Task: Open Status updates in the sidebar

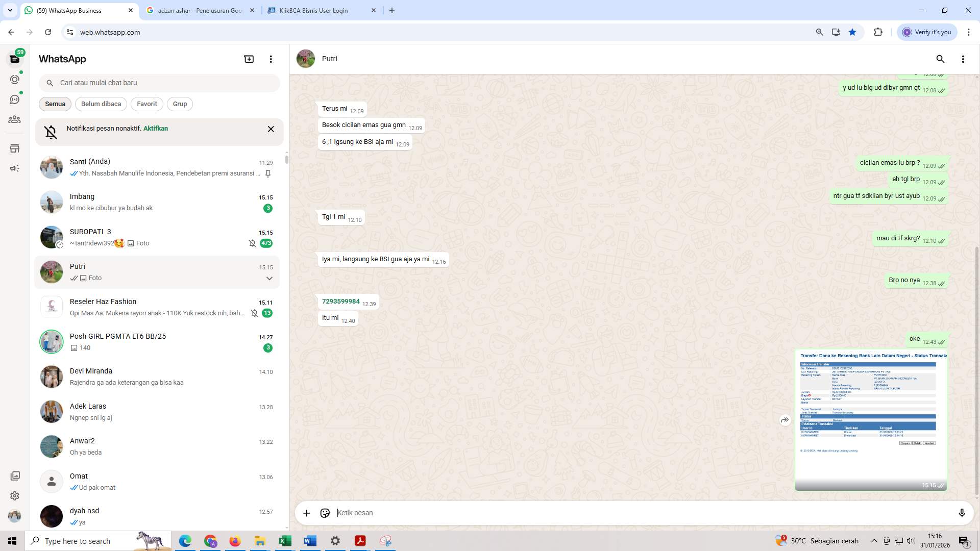Action: click(x=15, y=79)
